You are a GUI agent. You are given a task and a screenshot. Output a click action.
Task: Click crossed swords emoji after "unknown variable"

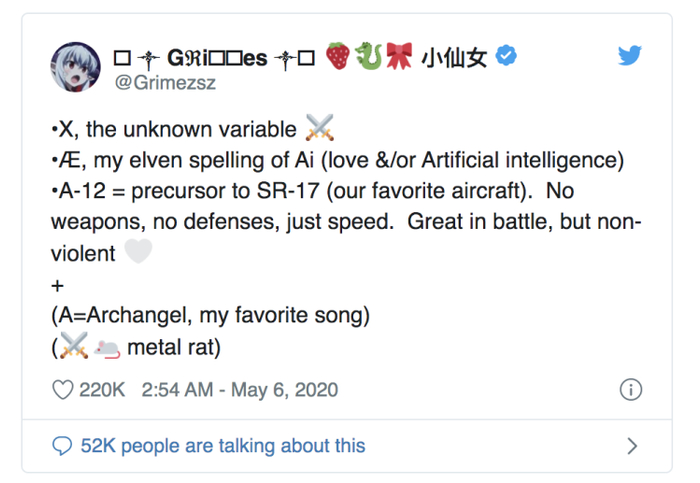click(319, 129)
